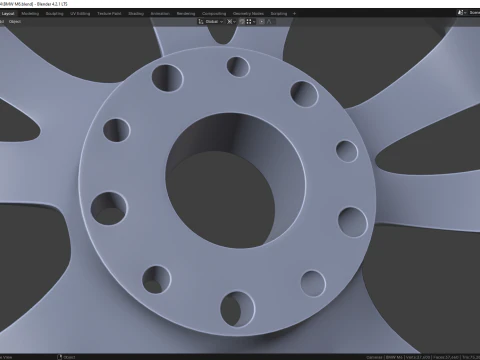Click the scene selector icon at top right

pyautogui.click(x=461, y=13)
